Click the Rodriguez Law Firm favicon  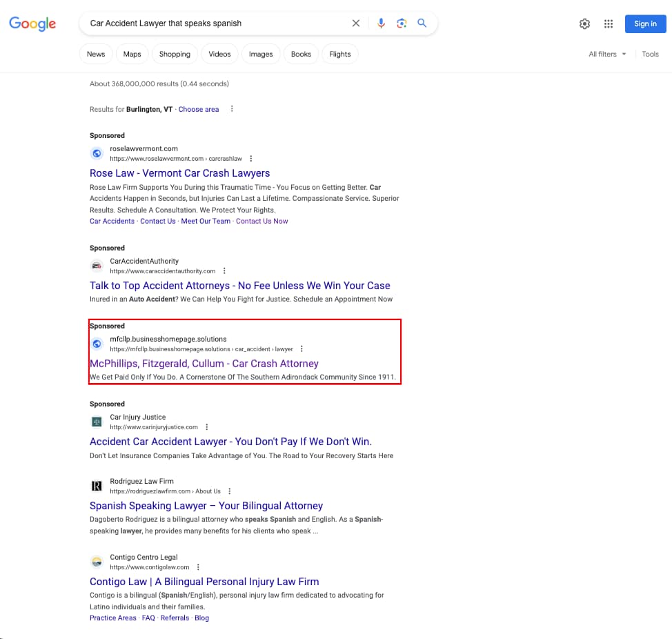click(x=97, y=486)
